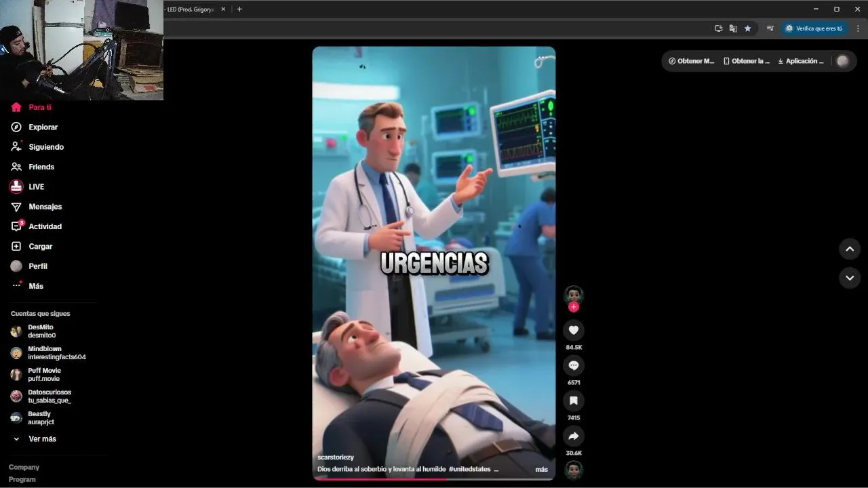Bookmark this page with the star icon
868x488 pixels.
coord(747,28)
